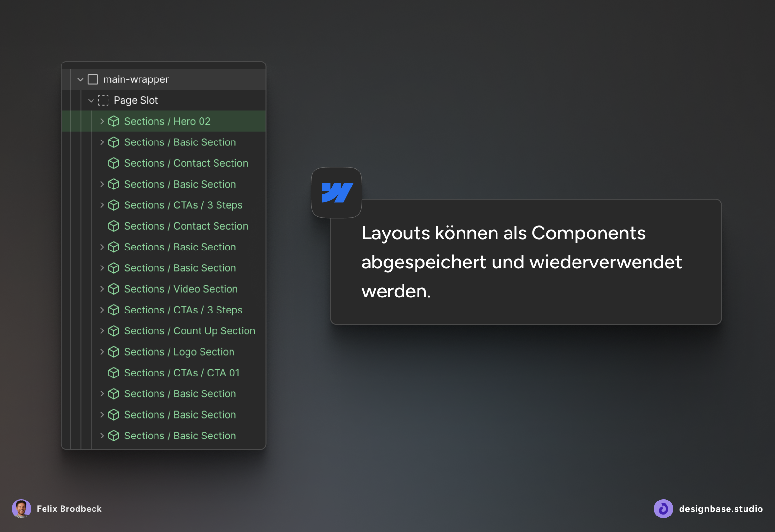Click the square box before main-wrapper label
Image resolution: width=775 pixels, height=532 pixels.
92,79
